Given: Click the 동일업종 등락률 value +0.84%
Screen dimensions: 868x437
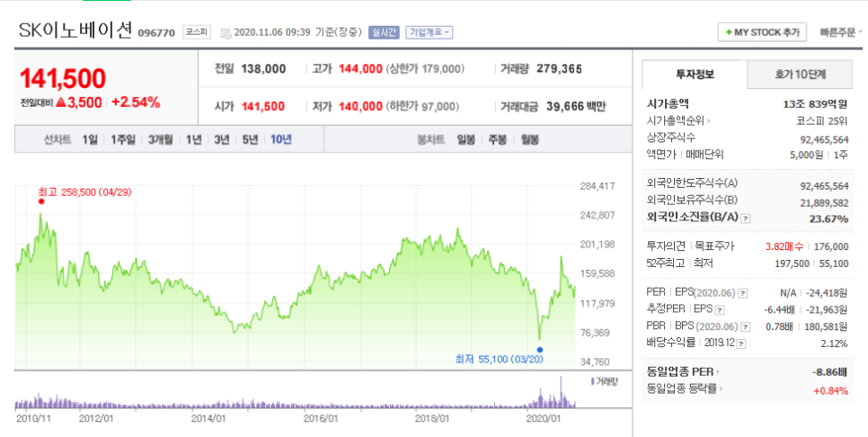Looking at the screenshot, I should [x=830, y=391].
